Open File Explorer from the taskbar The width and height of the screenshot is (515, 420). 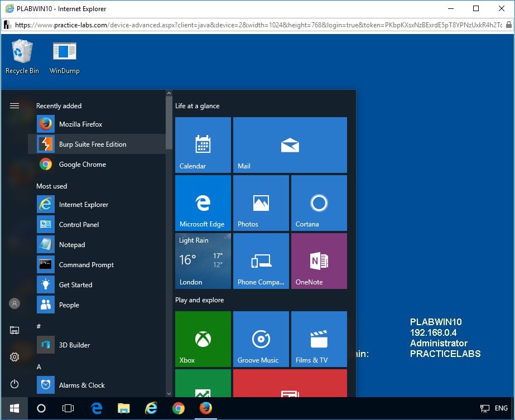(124, 408)
